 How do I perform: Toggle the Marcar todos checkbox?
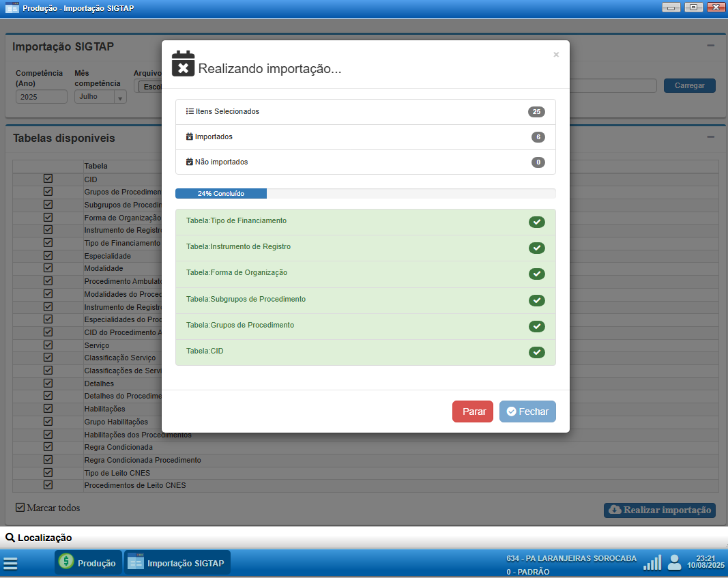pyautogui.click(x=20, y=508)
